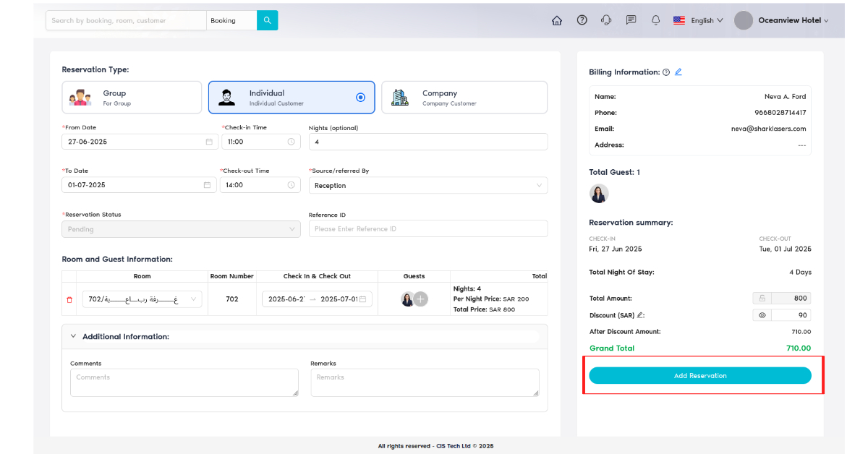Click the home icon in top bar
This screenshot has height=454, width=868.
pos(557,20)
